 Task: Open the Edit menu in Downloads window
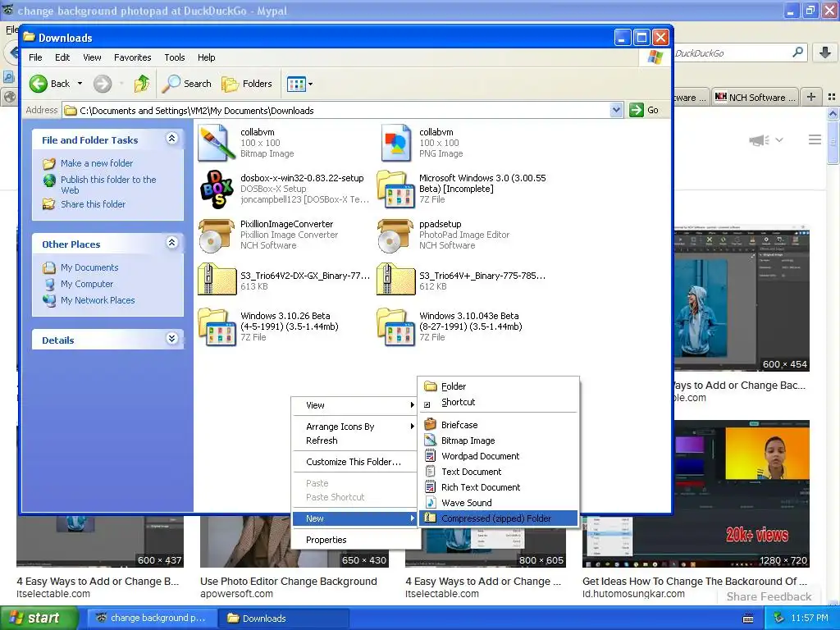point(62,57)
